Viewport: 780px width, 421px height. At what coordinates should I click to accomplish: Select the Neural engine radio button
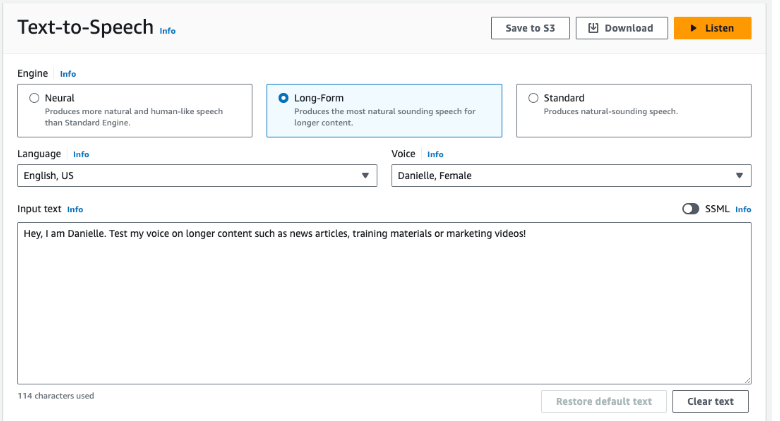coord(35,98)
